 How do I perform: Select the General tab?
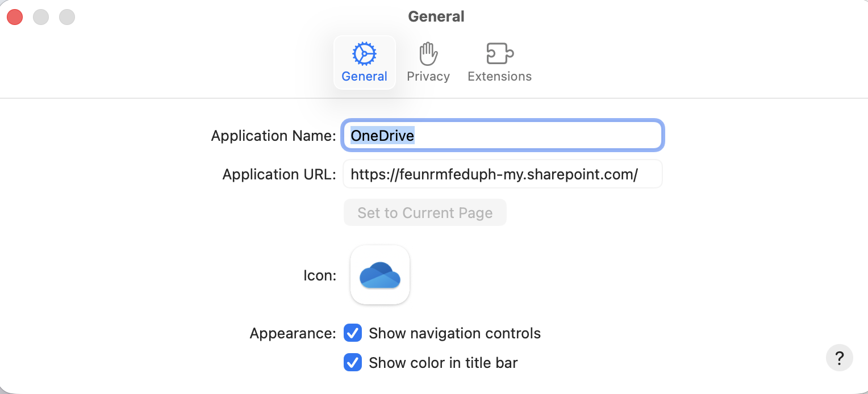pyautogui.click(x=364, y=76)
